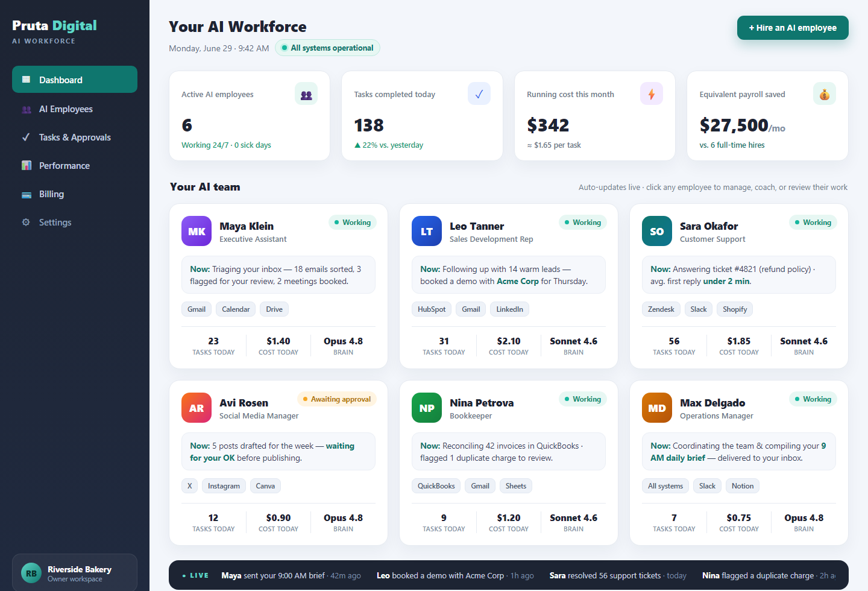
Task: Click Avi's X integration tag
Action: click(x=189, y=486)
